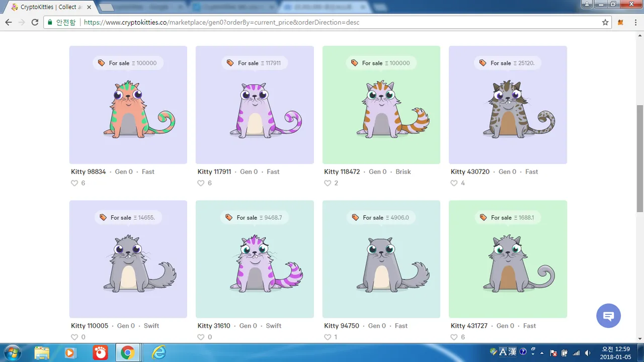Open the chat support bubble
Image resolution: width=644 pixels, height=362 pixels.
[x=608, y=316]
